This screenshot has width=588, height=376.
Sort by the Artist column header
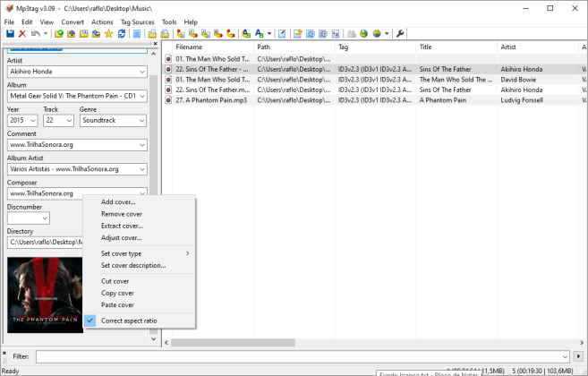(537, 47)
